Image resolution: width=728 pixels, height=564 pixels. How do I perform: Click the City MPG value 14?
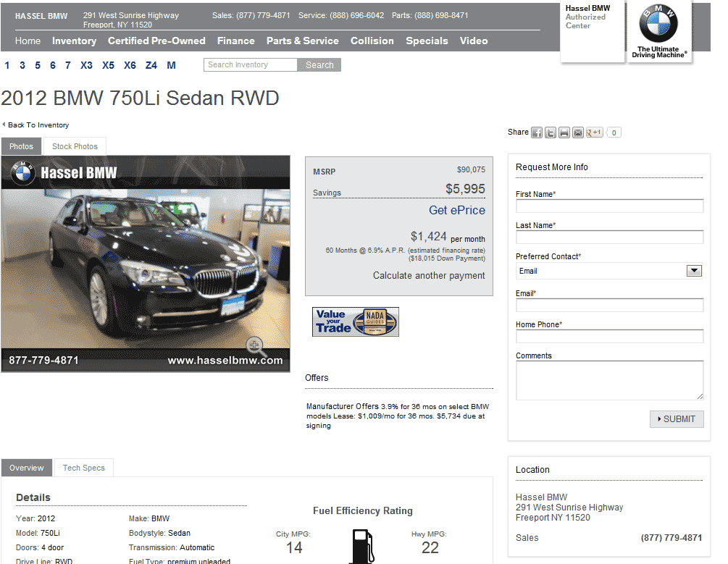point(294,548)
